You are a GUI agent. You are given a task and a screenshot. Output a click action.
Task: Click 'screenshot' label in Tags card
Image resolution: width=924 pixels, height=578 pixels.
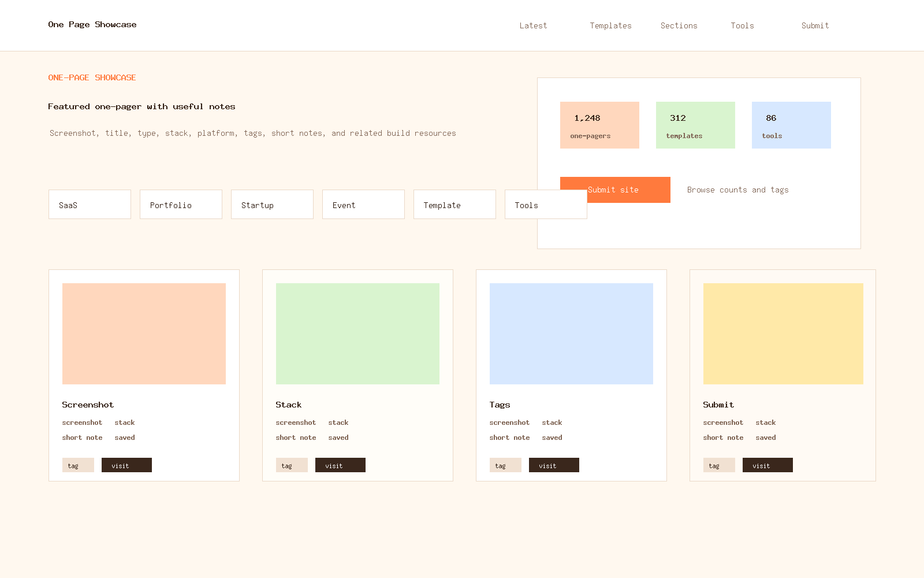point(509,423)
